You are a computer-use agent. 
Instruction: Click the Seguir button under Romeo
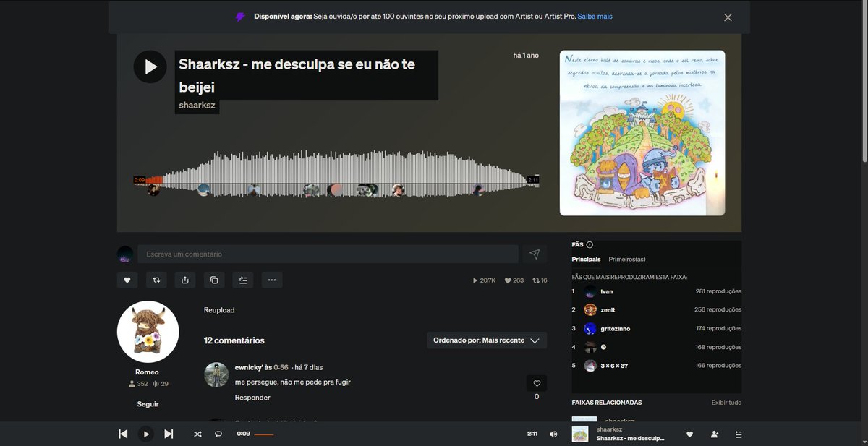pyautogui.click(x=148, y=404)
